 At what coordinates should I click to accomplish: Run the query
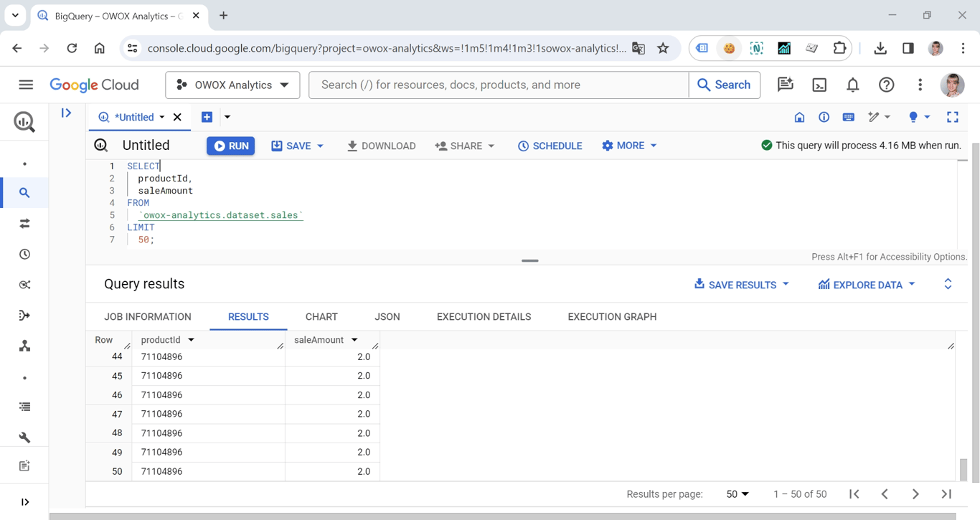231,146
